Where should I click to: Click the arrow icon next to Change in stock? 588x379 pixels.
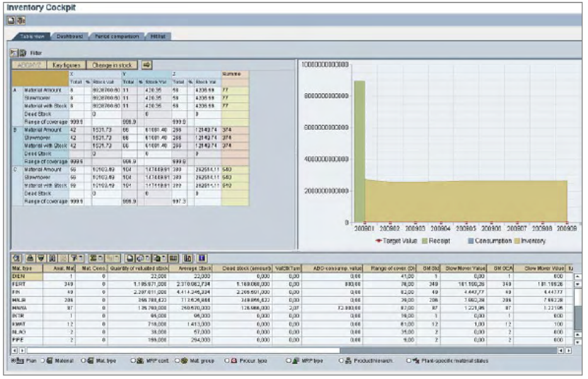click(x=146, y=65)
